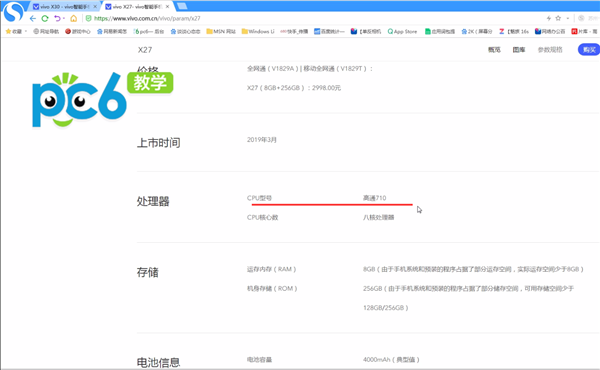Click the address bar URL vivo.com.cn
This screenshot has height=370, width=600.
[147, 18]
